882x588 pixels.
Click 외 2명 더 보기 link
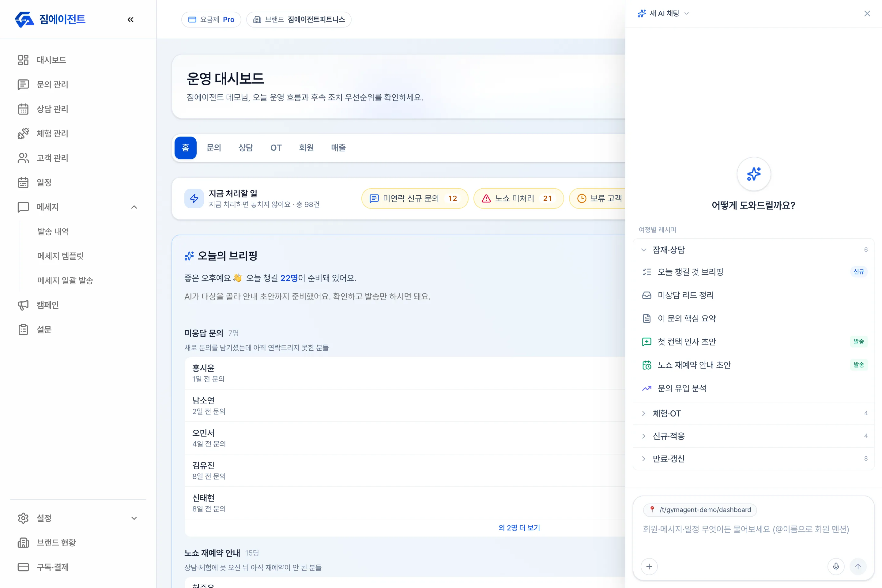point(519,528)
